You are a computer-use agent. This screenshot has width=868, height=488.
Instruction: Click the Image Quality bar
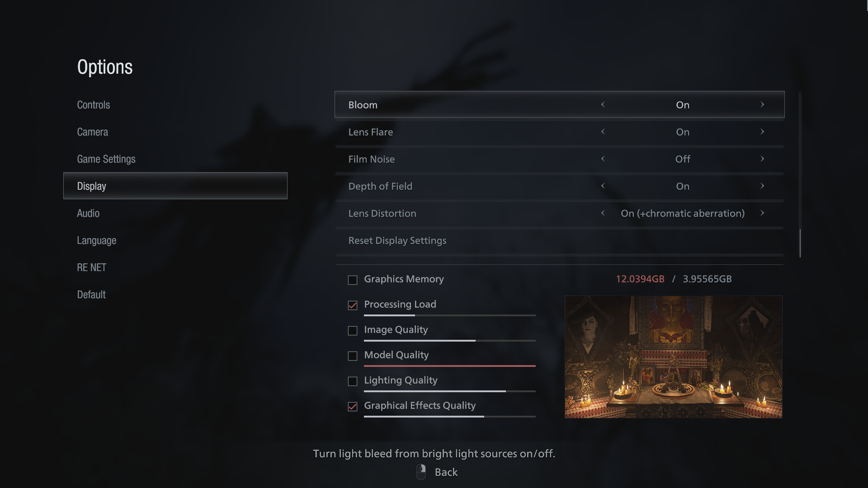coord(450,340)
